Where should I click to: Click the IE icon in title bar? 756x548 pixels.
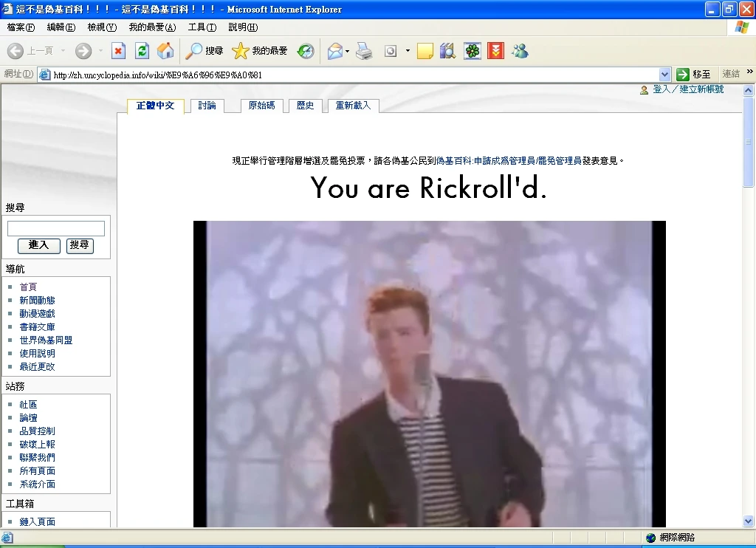[7, 9]
